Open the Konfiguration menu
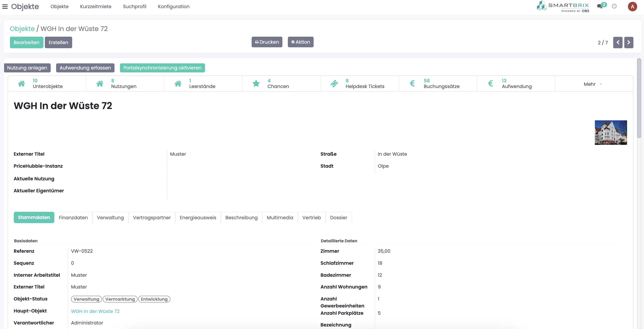This screenshot has width=644, height=329. tap(174, 7)
